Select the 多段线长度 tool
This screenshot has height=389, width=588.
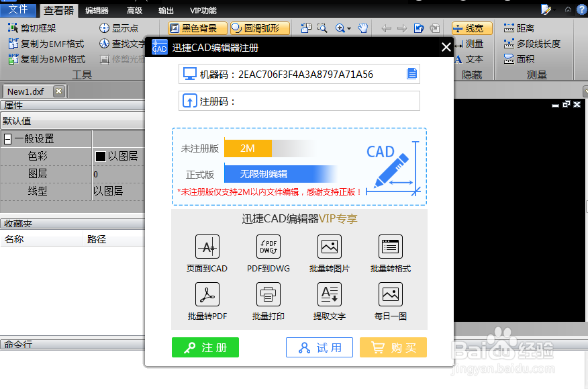532,44
